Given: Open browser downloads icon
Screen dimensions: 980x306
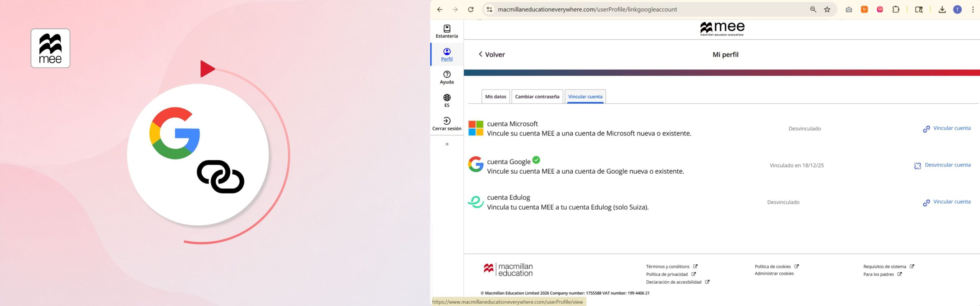Looking at the screenshot, I should pos(942,10).
